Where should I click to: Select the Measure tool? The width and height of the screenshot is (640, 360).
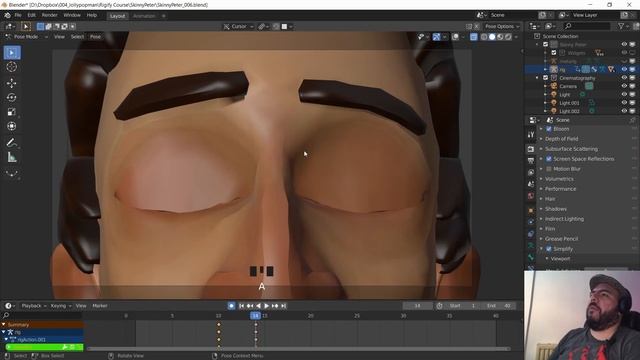(12, 157)
